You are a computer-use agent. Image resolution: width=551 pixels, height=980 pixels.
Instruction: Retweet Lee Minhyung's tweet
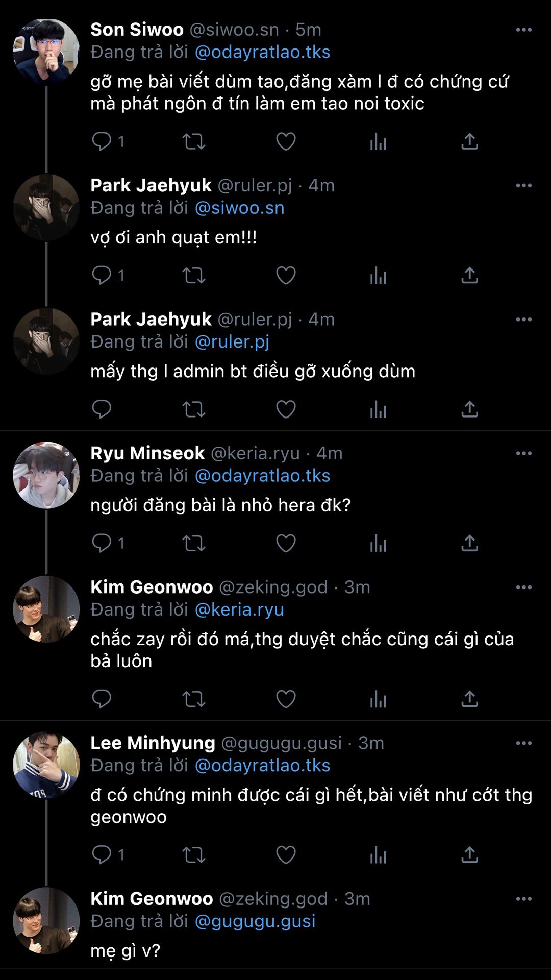[x=194, y=854]
